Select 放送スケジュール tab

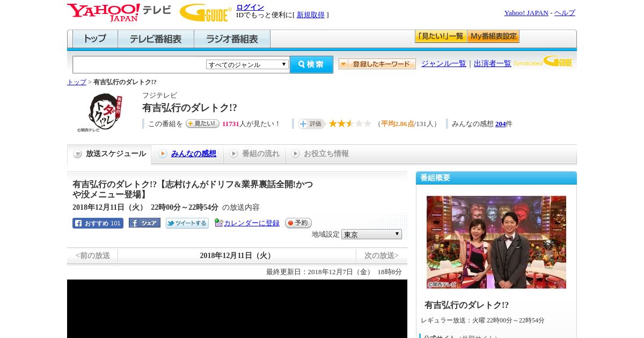109,154
